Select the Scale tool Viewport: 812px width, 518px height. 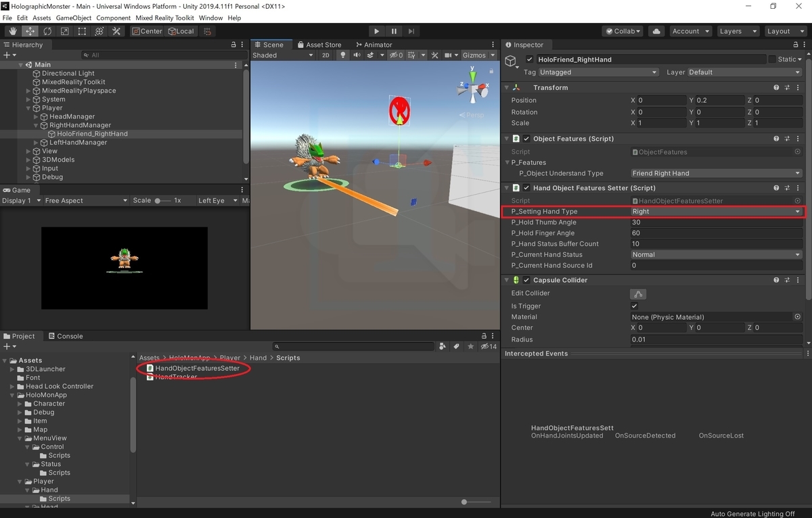point(65,31)
